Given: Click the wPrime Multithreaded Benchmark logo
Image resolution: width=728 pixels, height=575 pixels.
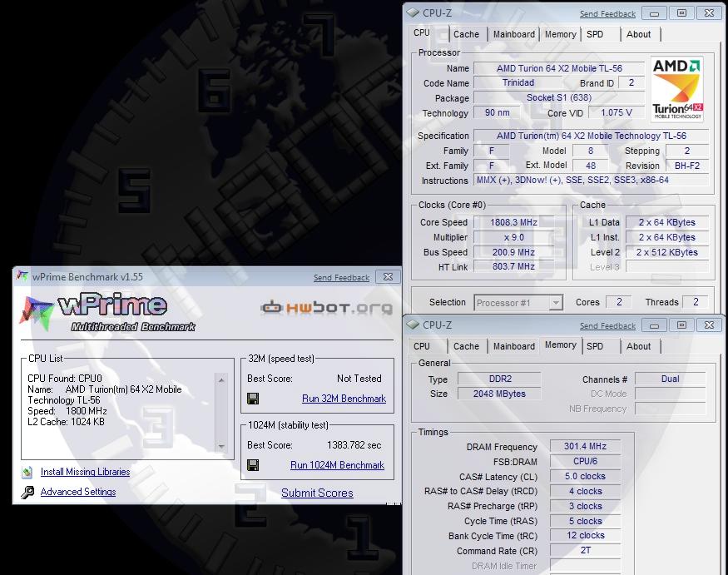Looking at the screenshot, I should click(107, 313).
